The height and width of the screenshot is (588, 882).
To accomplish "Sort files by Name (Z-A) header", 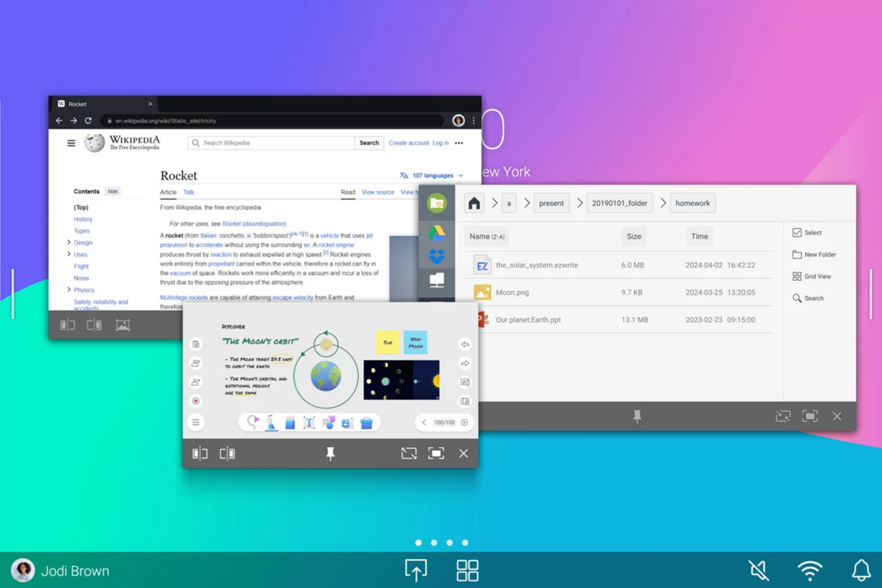I will click(x=488, y=237).
